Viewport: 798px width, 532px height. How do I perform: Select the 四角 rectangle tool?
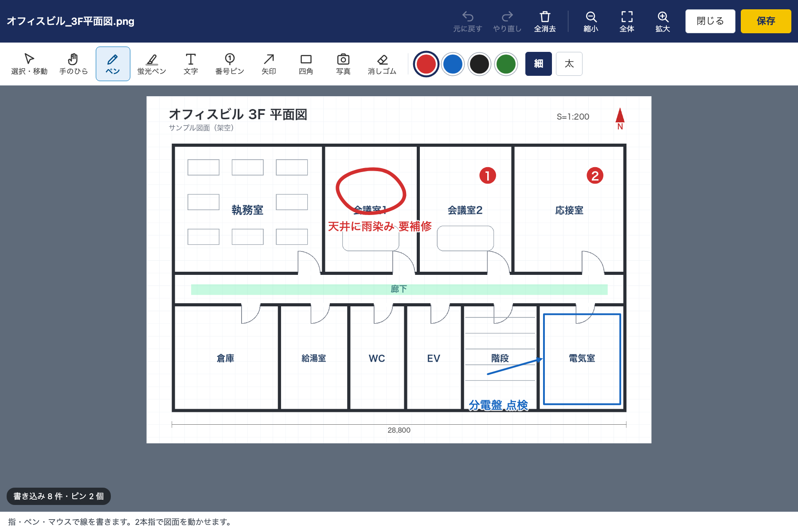click(x=306, y=64)
